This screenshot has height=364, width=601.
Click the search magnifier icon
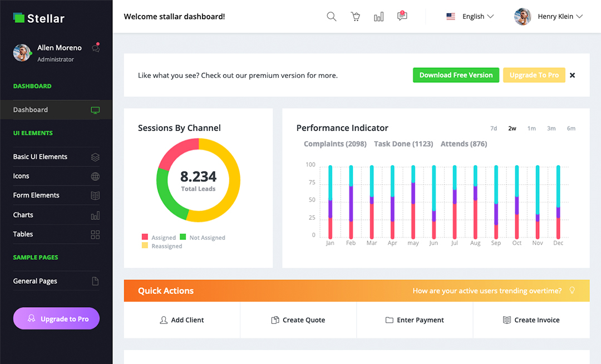pyautogui.click(x=332, y=17)
